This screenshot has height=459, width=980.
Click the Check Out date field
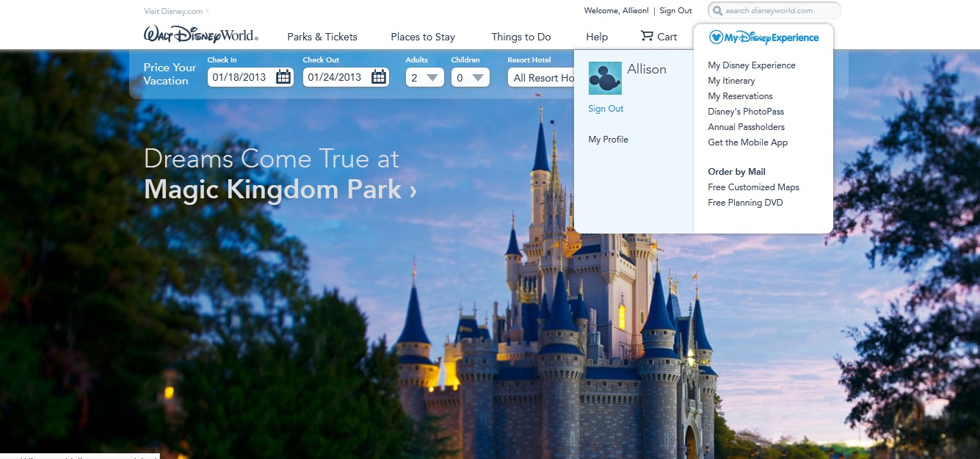[346, 77]
